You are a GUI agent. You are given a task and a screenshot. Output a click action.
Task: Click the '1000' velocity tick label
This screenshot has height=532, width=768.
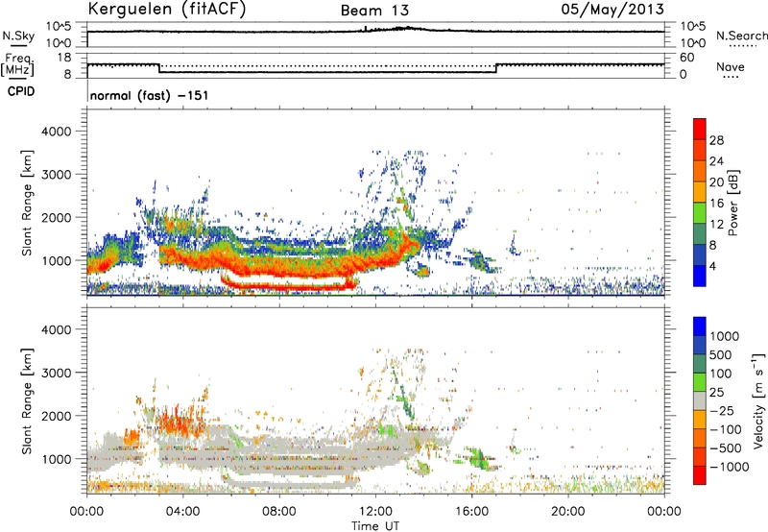724,336
